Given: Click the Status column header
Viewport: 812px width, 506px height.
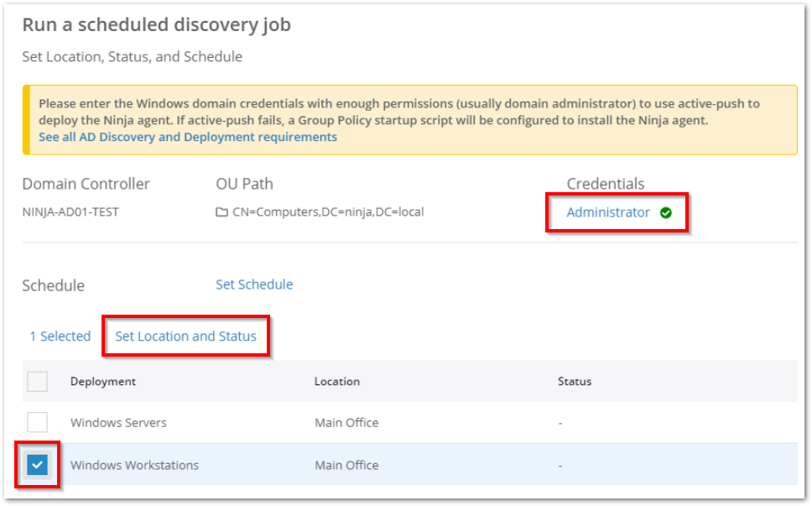Looking at the screenshot, I should [x=575, y=381].
